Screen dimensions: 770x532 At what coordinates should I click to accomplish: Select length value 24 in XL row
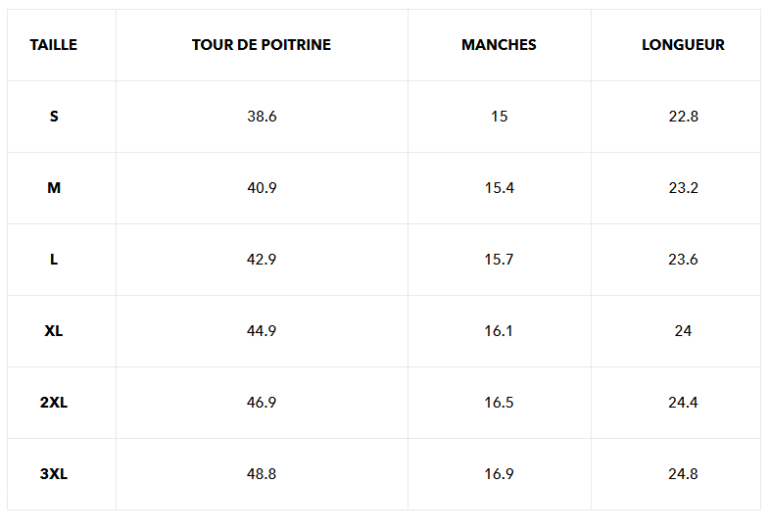point(683,331)
